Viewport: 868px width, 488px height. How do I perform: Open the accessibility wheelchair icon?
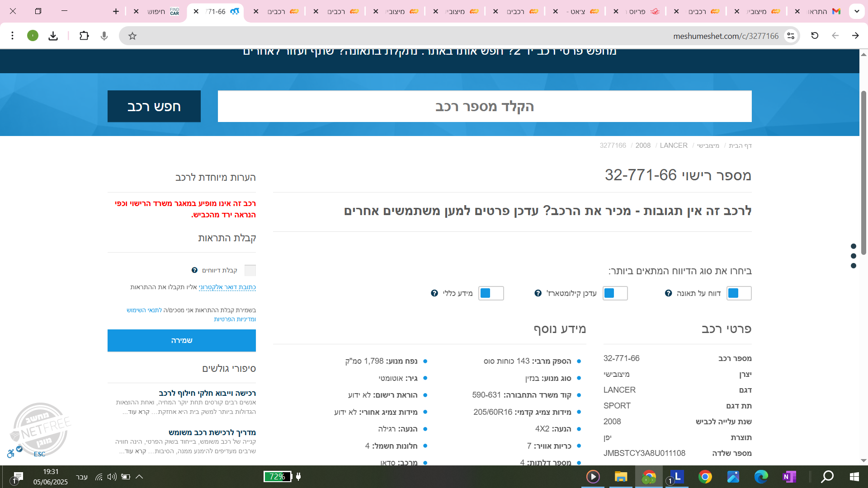point(11,453)
